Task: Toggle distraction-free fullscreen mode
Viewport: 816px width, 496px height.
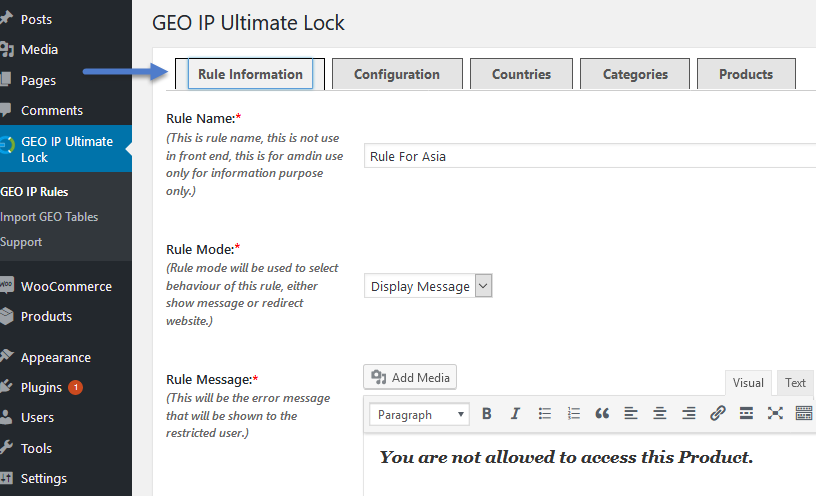Action: click(x=775, y=414)
